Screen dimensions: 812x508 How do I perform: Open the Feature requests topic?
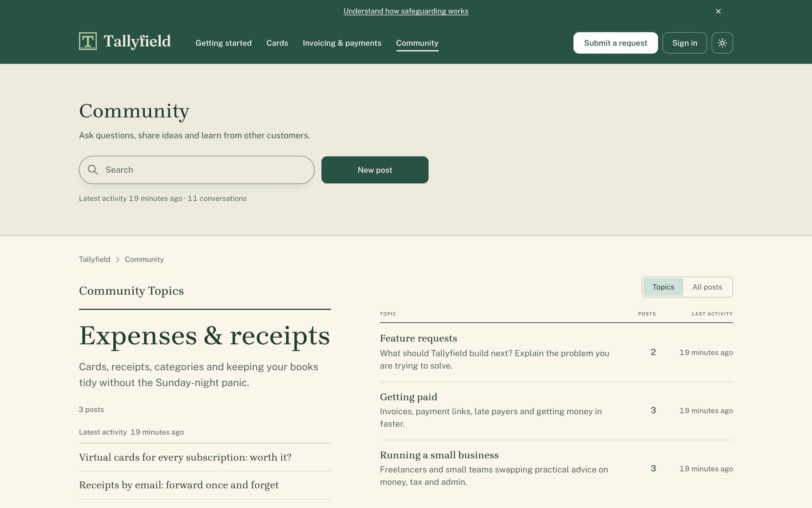click(418, 338)
